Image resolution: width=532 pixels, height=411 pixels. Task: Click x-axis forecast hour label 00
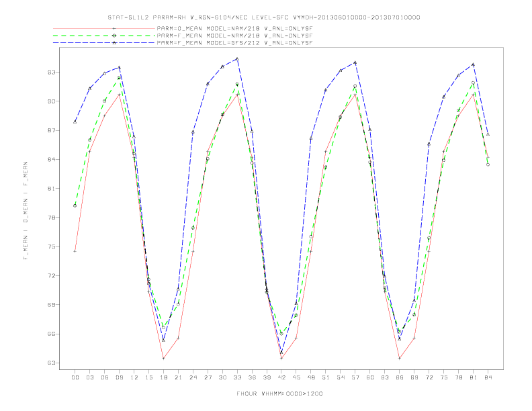[x=75, y=377]
